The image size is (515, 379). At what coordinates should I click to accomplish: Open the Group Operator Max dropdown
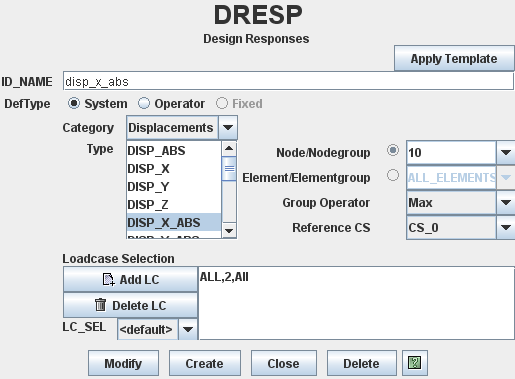point(461,203)
